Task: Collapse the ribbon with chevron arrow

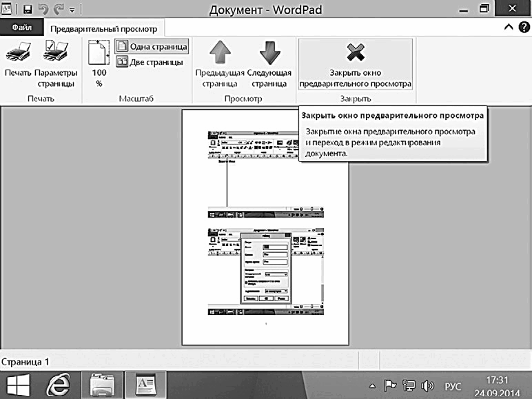Action: point(509,27)
